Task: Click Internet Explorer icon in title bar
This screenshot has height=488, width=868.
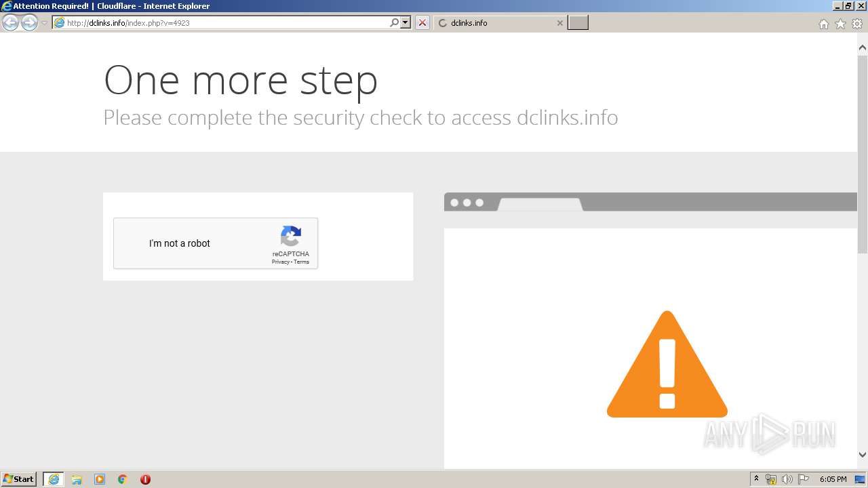Action: click(7, 5)
